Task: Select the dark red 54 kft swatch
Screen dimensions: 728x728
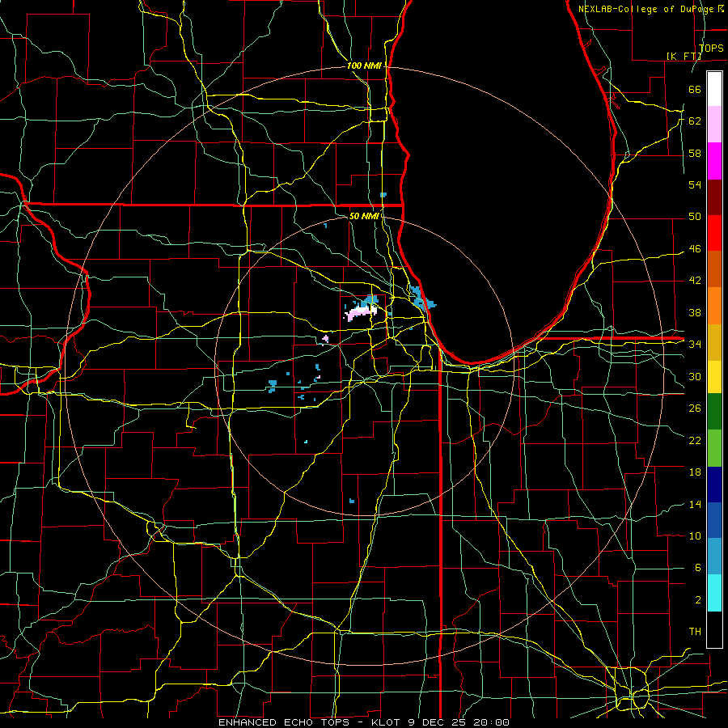Action: pyautogui.click(x=714, y=197)
